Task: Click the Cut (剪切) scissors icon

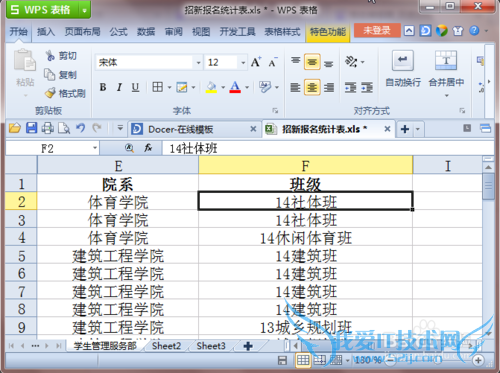Action: [x=50, y=55]
